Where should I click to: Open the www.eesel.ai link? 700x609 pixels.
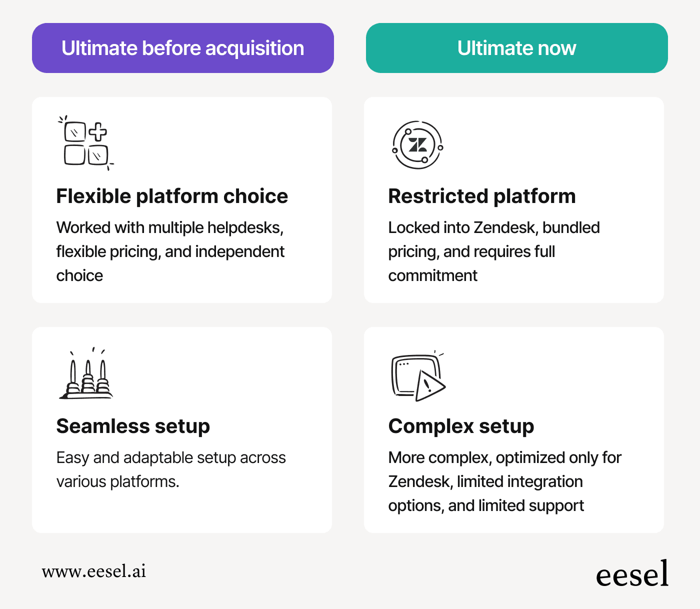click(94, 571)
